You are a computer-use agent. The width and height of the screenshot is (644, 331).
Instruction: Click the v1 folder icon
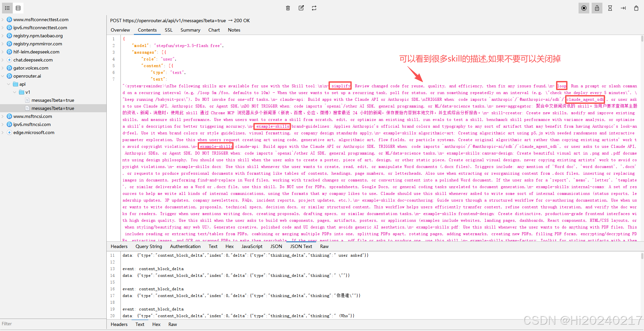[21, 92]
